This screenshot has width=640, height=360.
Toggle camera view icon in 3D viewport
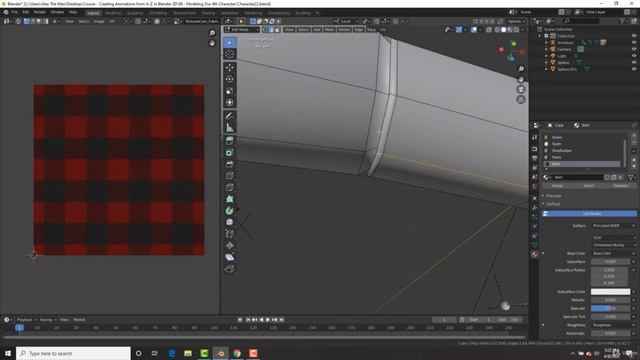tap(521, 89)
